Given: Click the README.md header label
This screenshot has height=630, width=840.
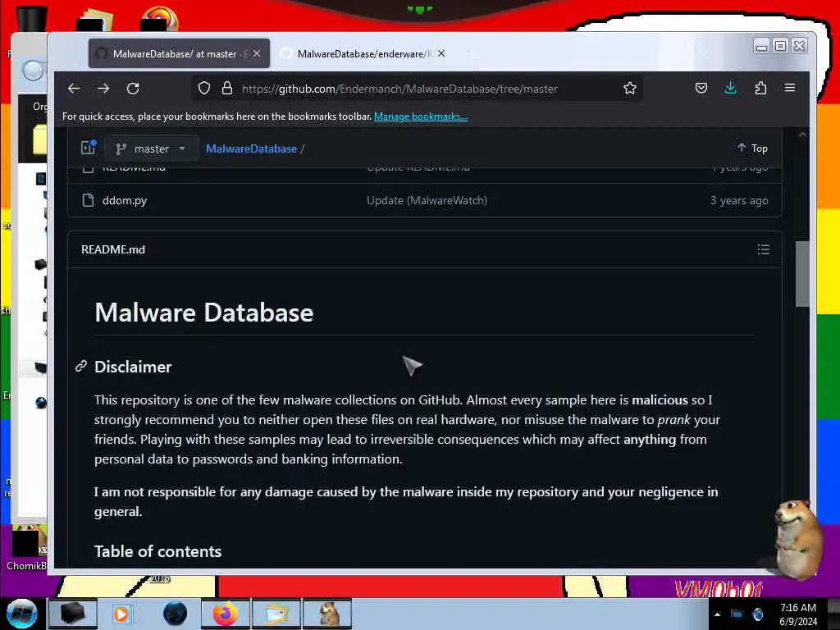Looking at the screenshot, I should tap(113, 249).
